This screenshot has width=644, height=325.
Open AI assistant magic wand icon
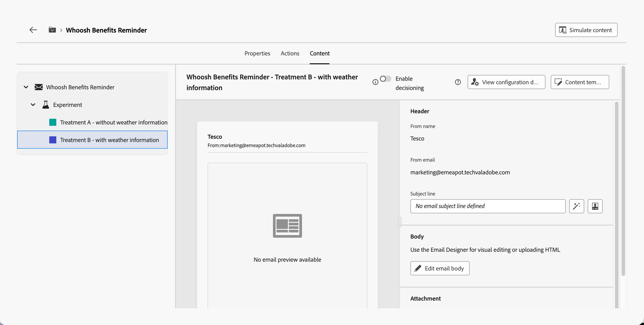pos(576,206)
